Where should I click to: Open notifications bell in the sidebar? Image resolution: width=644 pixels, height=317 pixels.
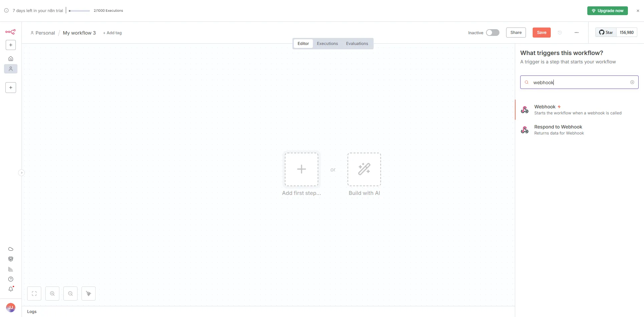[x=10, y=289]
